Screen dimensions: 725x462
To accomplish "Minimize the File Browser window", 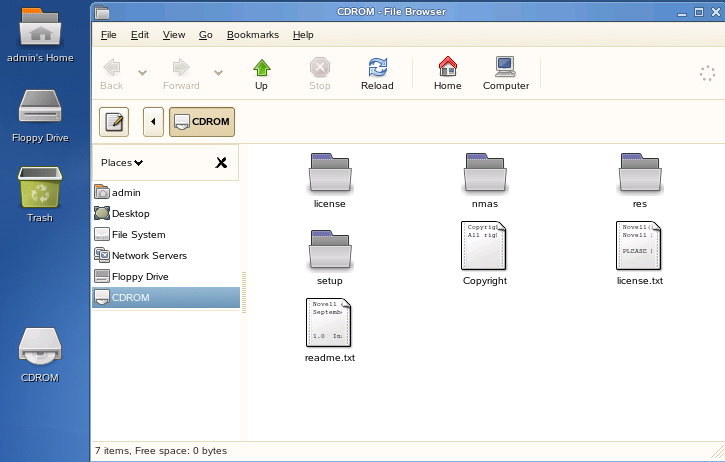I will point(682,13).
